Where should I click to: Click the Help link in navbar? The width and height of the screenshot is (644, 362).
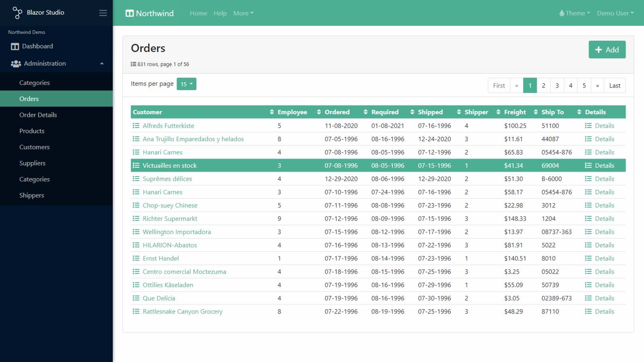(x=220, y=13)
